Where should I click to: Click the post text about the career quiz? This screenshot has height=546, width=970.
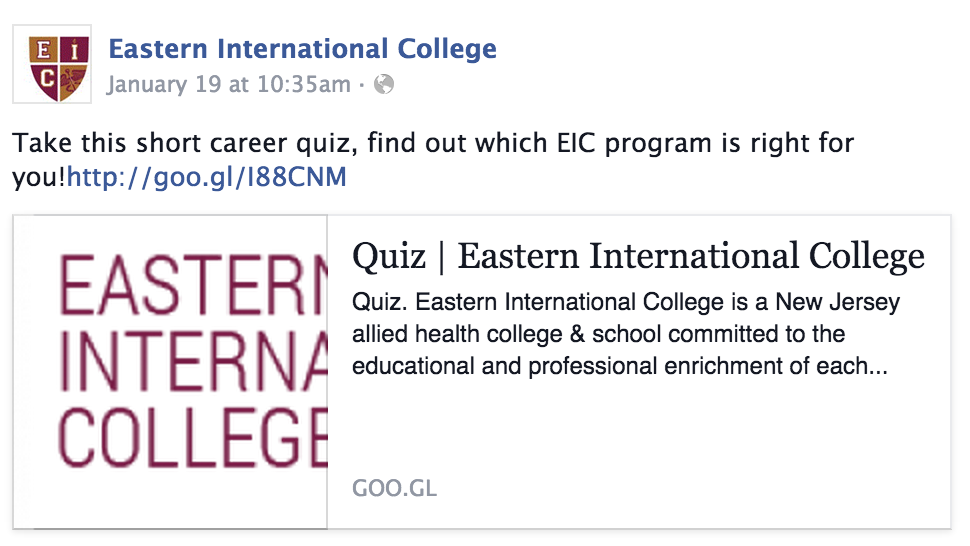tap(433, 160)
